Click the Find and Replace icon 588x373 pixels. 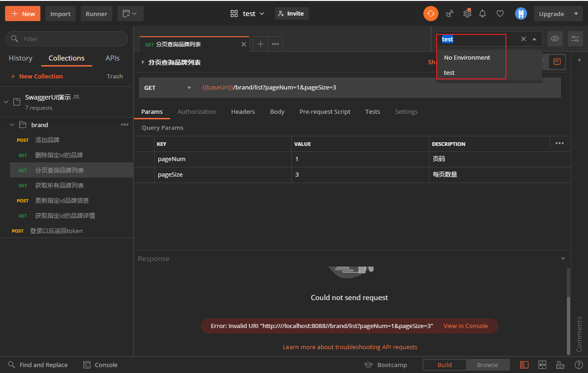point(11,365)
